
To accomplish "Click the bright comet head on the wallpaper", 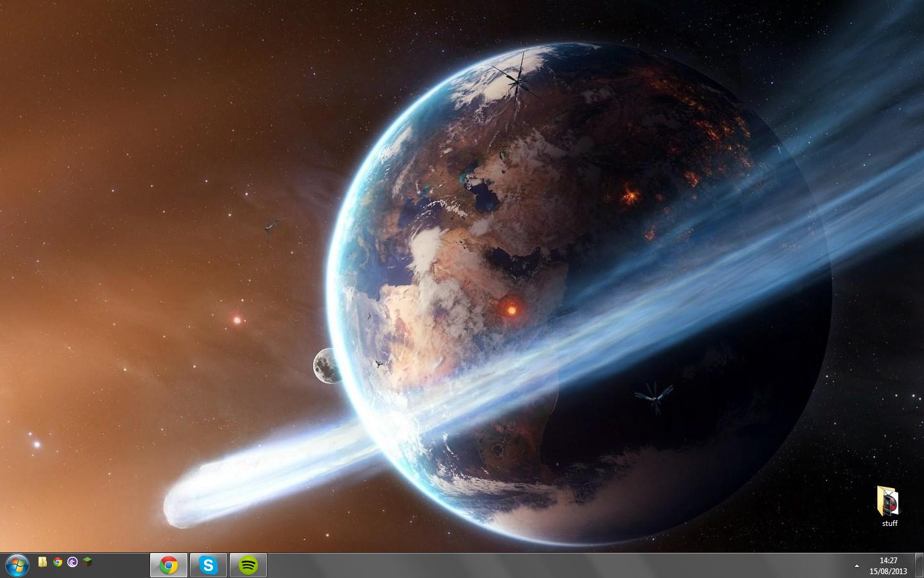I will point(186,501).
